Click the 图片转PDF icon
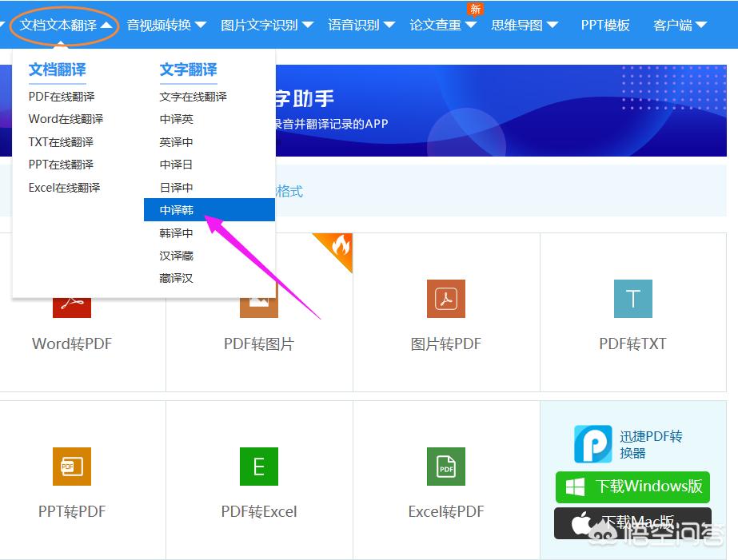The image size is (738, 560). coord(445,299)
